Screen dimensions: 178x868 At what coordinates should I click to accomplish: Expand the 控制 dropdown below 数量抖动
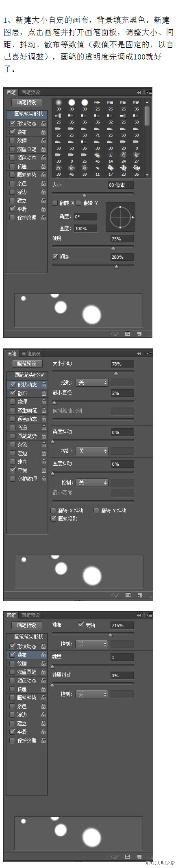tap(91, 694)
